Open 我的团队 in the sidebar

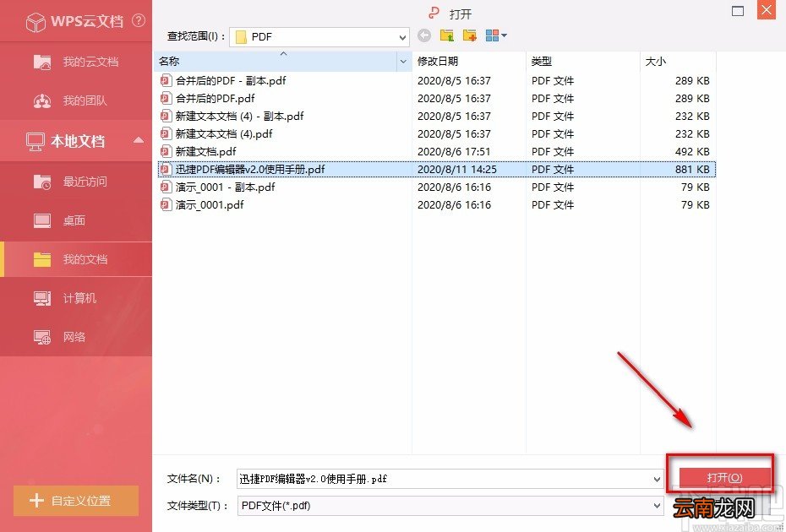point(76,100)
